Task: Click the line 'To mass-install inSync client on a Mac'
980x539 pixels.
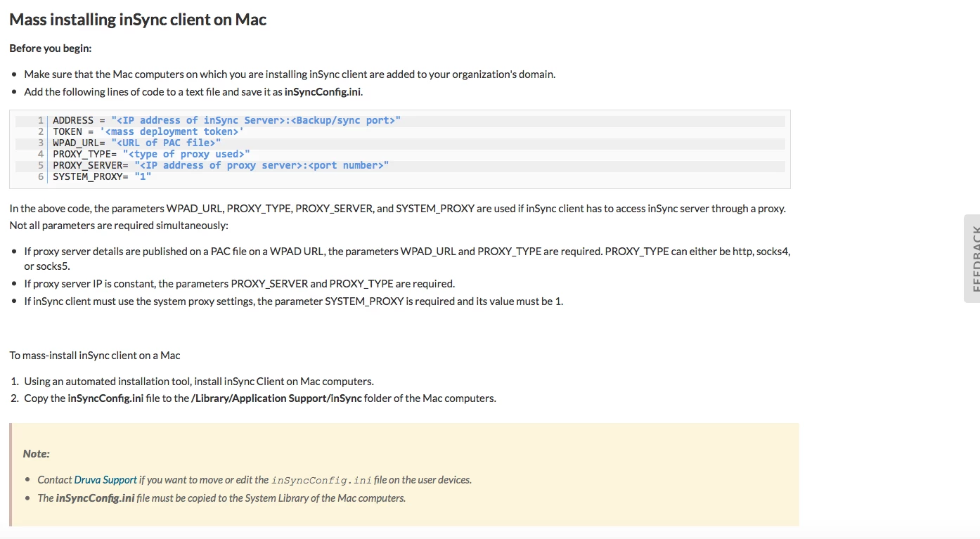Action: (95, 356)
